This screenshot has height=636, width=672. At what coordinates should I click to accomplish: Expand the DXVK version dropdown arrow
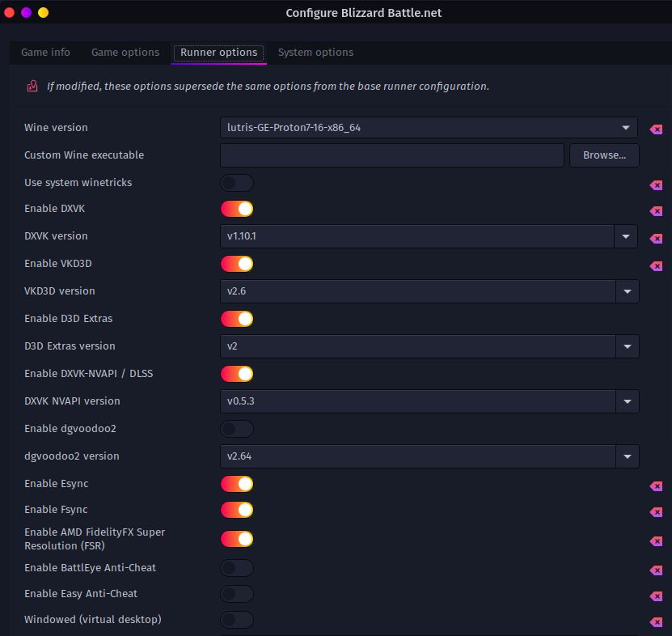coord(626,236)
